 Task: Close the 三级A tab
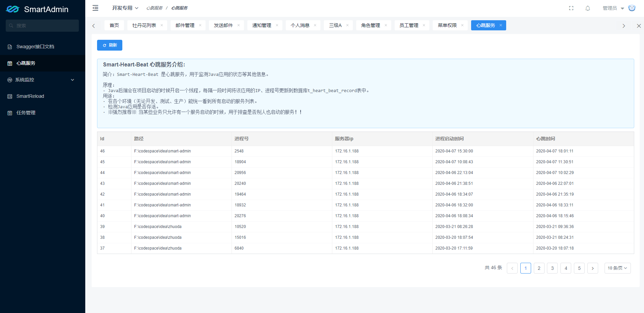[x=347, y=25]
